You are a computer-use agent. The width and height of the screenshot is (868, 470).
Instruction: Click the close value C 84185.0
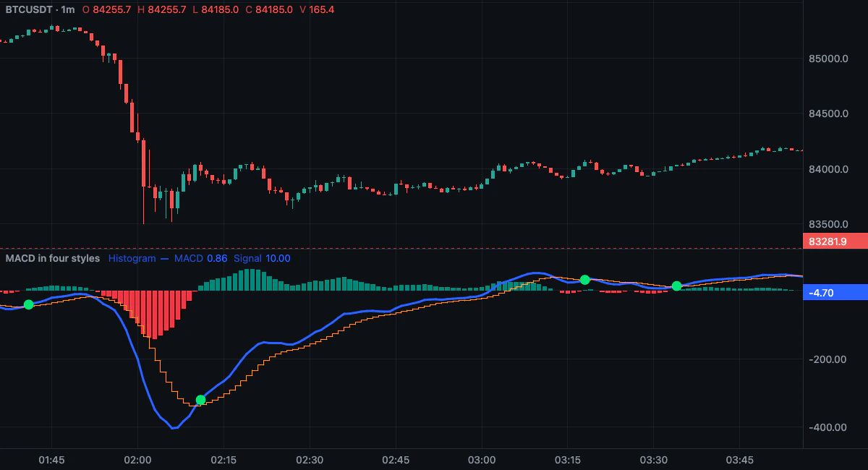point(269,10)
